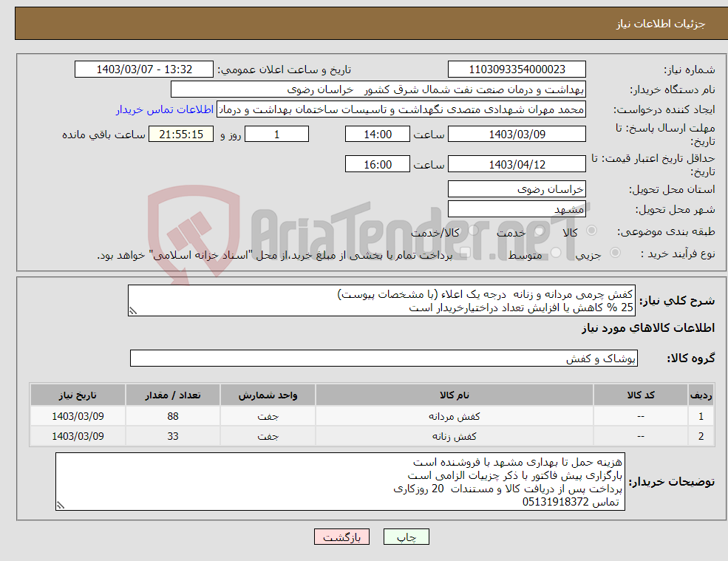This screenshot has height=561, width=728.
Task: Click the توضیحات خریدار label
Action: tap(672, 482)
